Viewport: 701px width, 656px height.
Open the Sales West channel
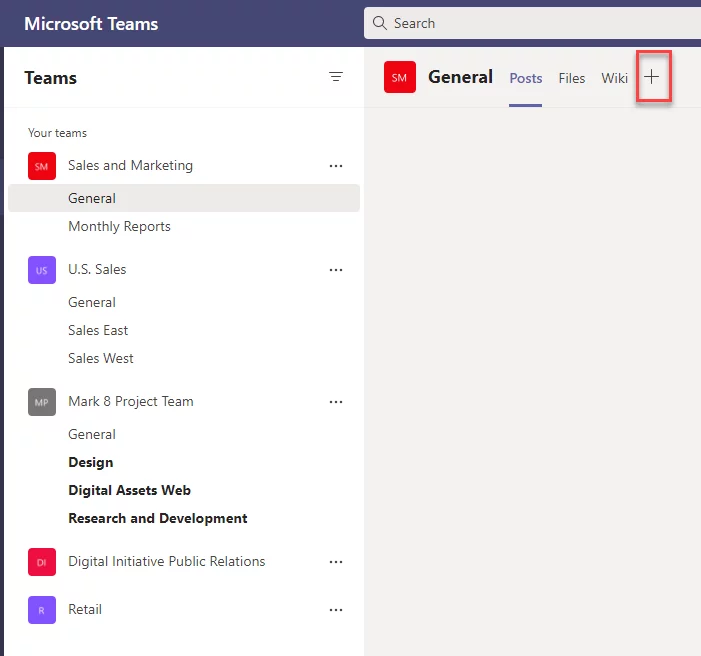tap(101, 358)
